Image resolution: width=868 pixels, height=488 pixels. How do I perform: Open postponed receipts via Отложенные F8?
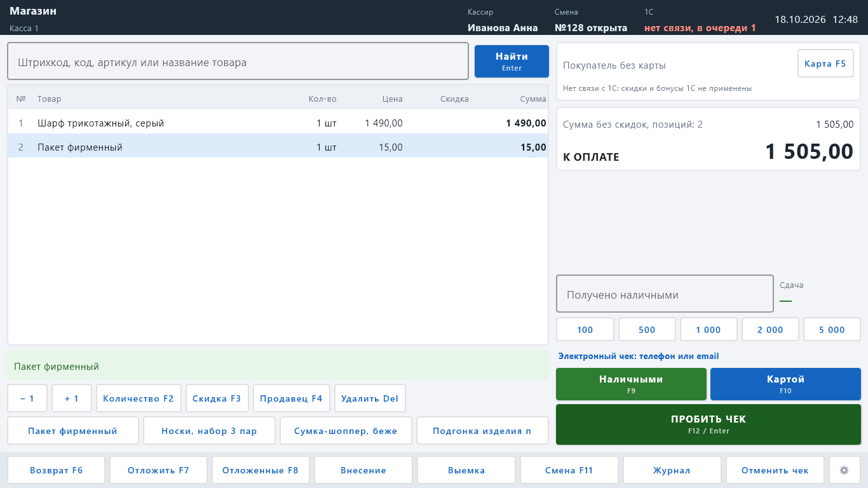[261, 470]
